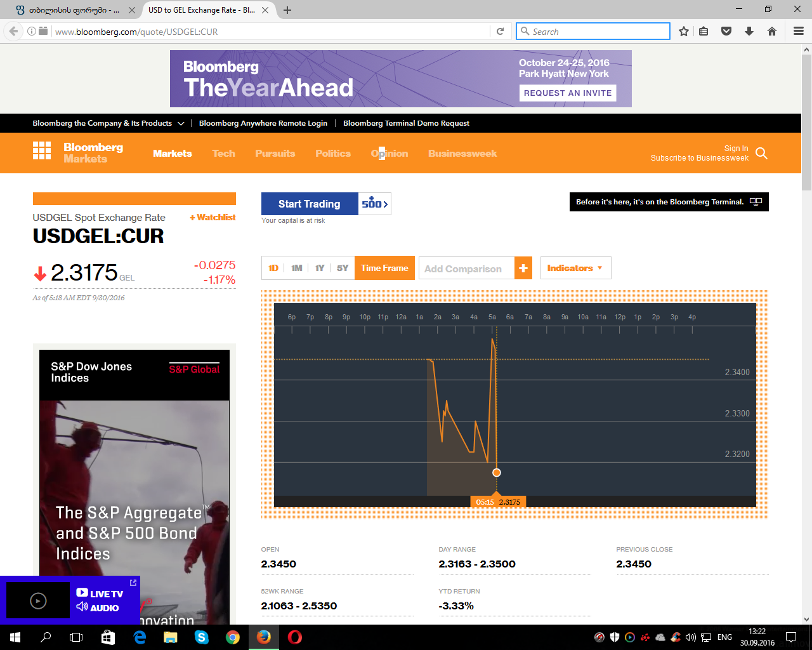Open Bloomberg's grid navigation menu icon
This screenshot has height=650, width=812.
point(42,150)
